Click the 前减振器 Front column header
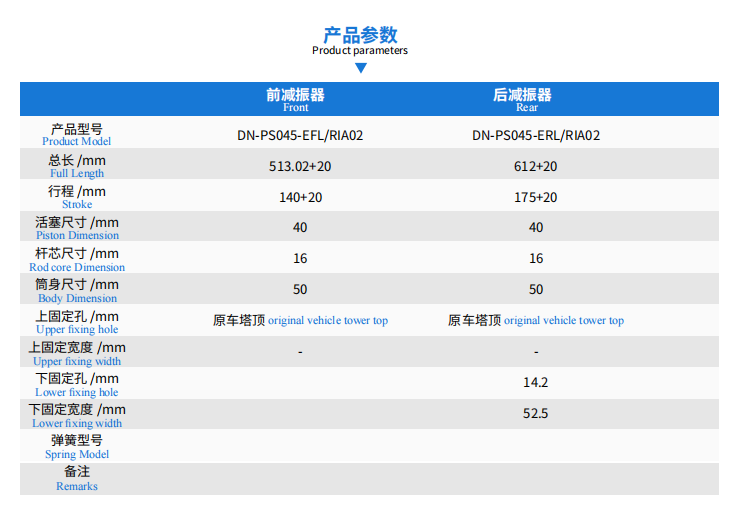Image resolution: width=739 pixels, height=518 pixels. coord(295,100)
